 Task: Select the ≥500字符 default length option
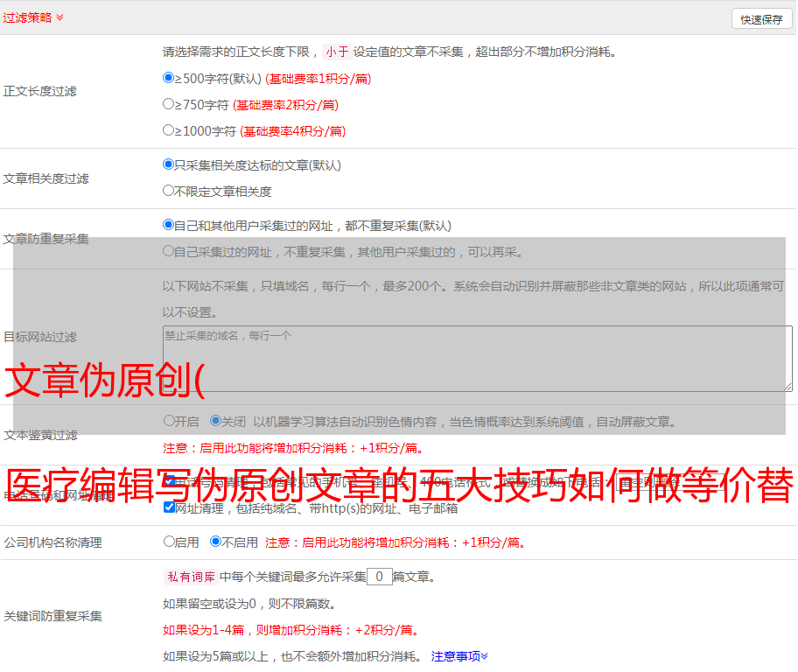(x=169, y=78)
